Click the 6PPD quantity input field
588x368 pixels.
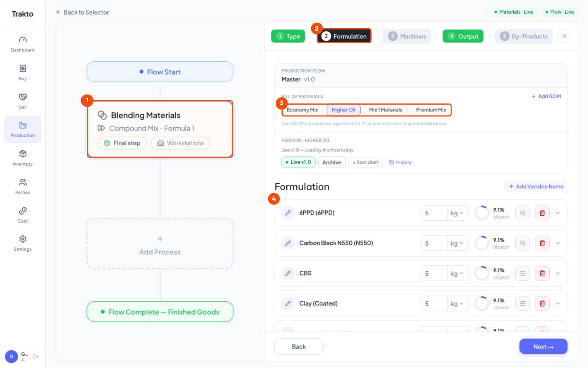click(x=434, y=213)
